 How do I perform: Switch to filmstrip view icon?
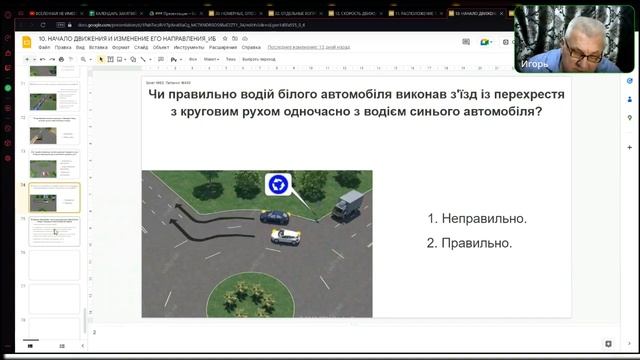click(x=30, y=346)
